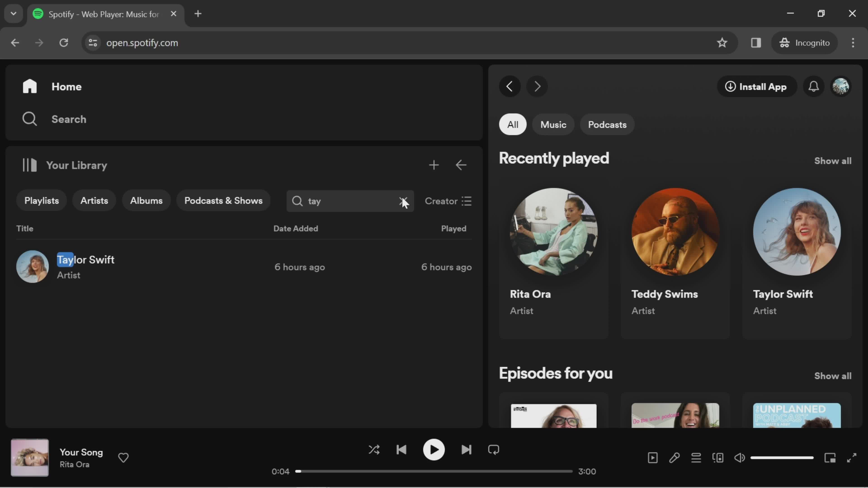The width and height of the screenshot is (868, 488).
Task: Show all Episodes for you
Action: pyautogui.click(x=833, y=376)
